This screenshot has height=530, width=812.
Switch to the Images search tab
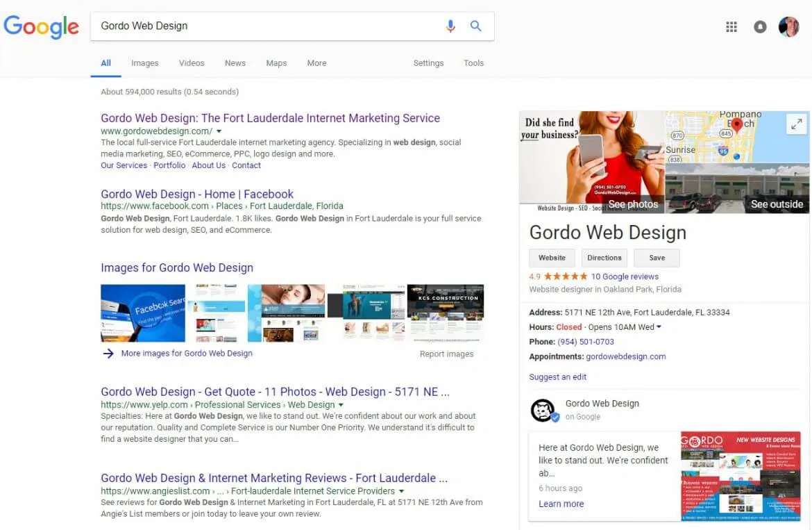pos(144,63)
